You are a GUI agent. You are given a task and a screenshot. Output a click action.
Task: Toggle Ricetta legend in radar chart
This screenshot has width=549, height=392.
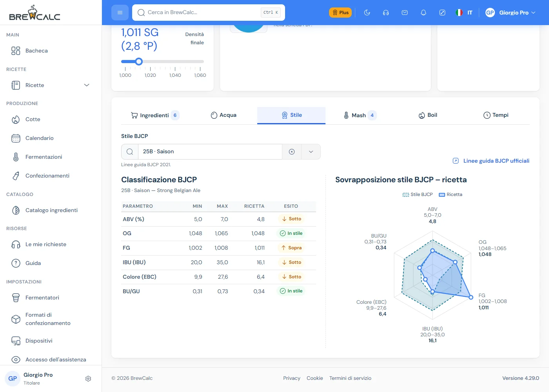[x=451, y=194]
